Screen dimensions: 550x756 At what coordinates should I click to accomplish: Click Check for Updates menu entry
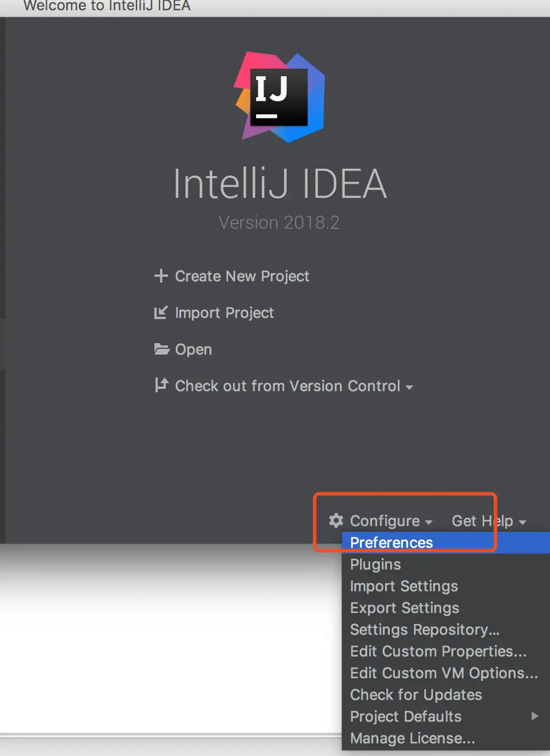coord(416,695)
